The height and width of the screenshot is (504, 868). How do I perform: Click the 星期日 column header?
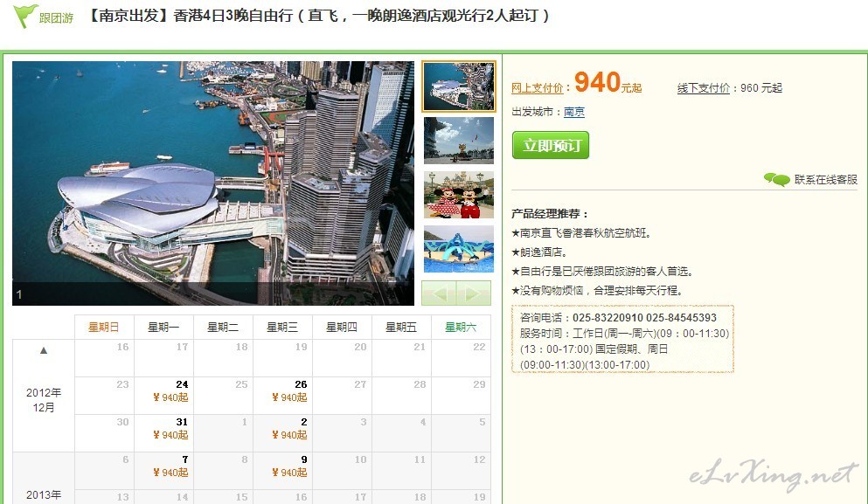point(104,327)
